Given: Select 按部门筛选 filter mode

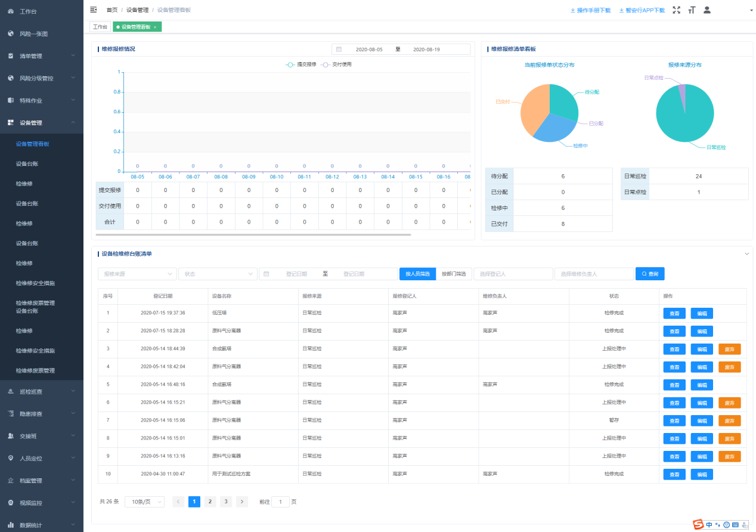Looking at the screenshot, I should pyautogui.click(x=453, y=274).
